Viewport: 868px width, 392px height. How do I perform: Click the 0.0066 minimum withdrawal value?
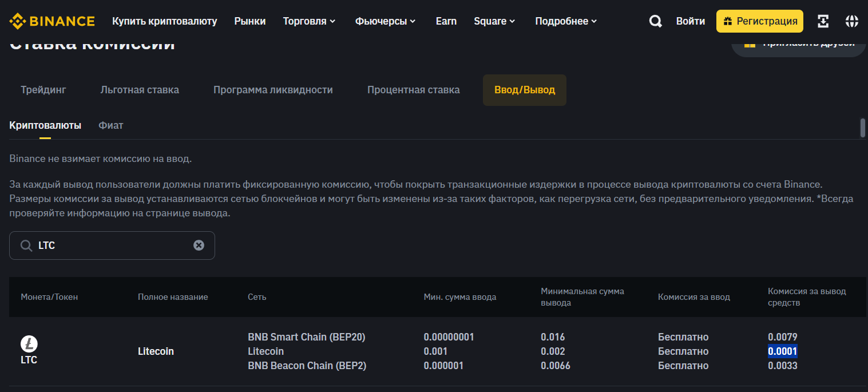click(x=556, y=366)
